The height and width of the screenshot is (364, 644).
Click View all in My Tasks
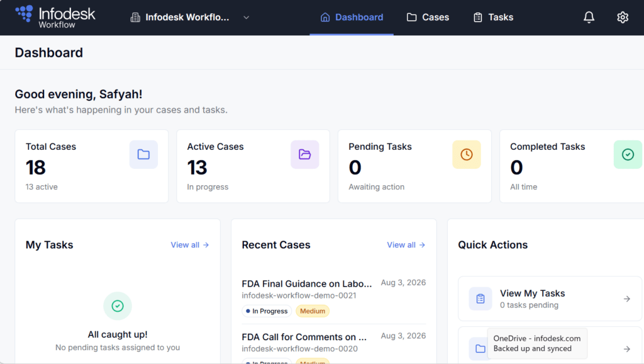point(190,245)
